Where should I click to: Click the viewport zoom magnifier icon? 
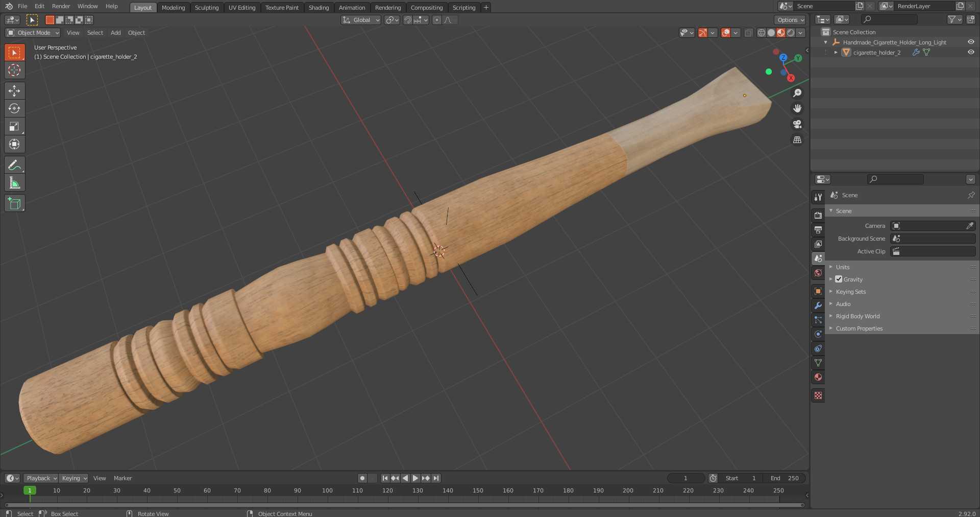click(x=797, y=93)
